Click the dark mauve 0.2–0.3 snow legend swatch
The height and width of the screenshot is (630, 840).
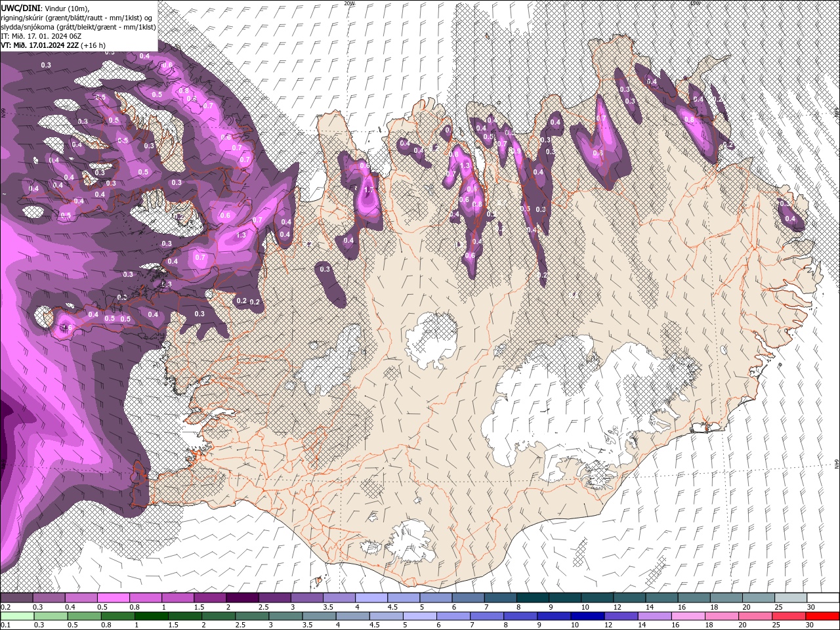click(16, 598)
